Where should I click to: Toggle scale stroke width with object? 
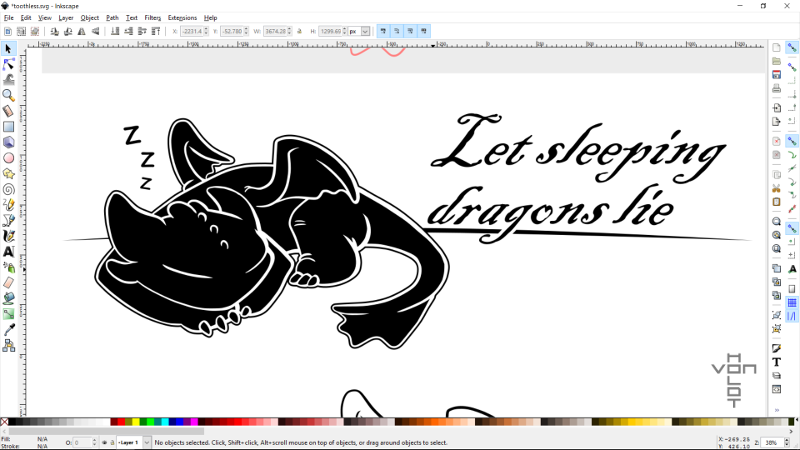383,32
